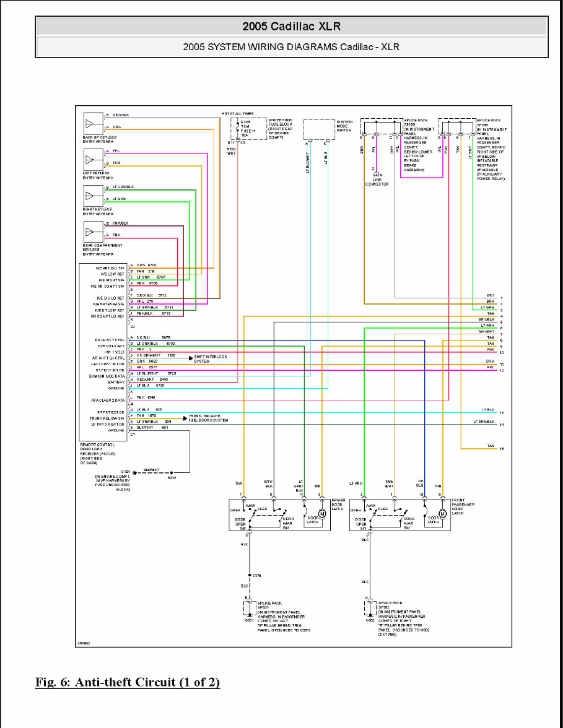Click the 'FRONT PASSENGER DOOR LATCH' label
The image size is (563, 728).
[463, 506]
